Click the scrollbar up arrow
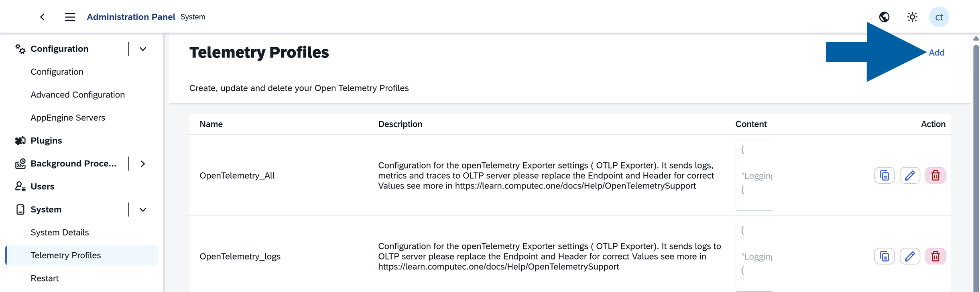980x292 pixels. pos(976,39)
